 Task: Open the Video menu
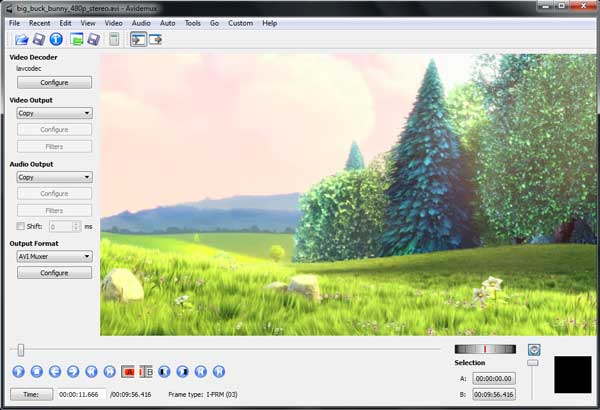point(114,23)
